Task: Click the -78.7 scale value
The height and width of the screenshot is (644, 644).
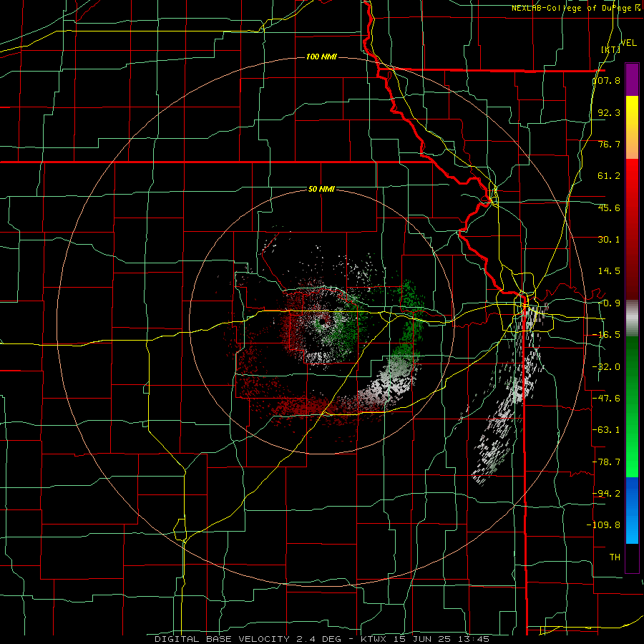Action: click(x=607, y=462)
